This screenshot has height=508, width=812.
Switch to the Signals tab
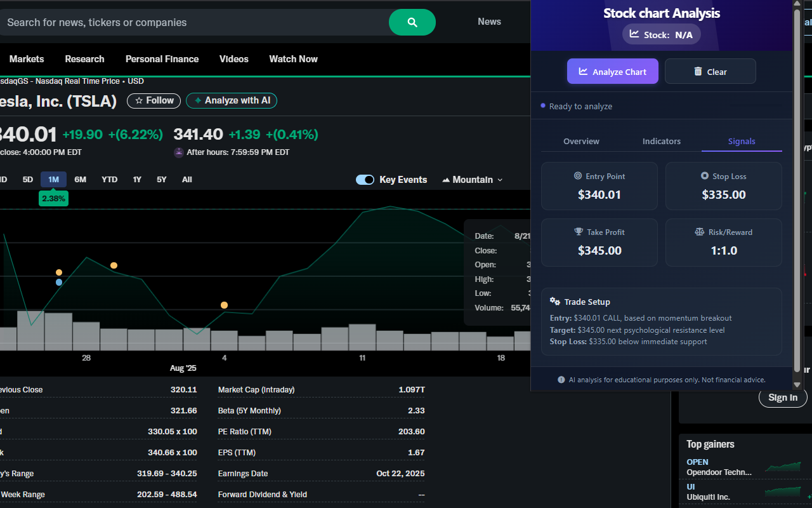tap(742, 141)
